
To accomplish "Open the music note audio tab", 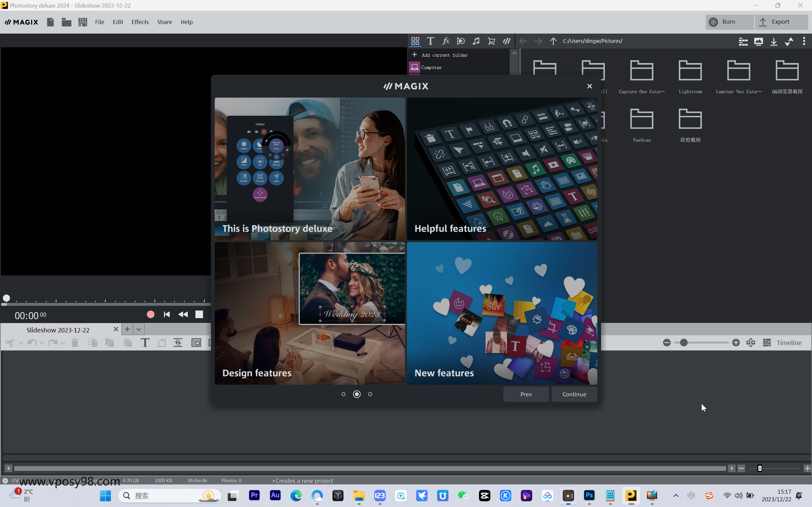I will pyautogui.click(x=476, y=41).
